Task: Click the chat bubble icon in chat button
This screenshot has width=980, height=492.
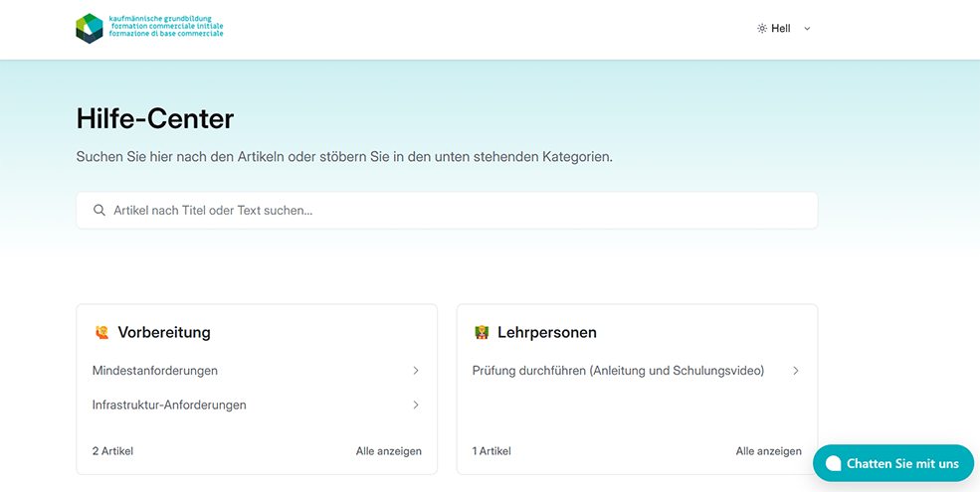Action: (833, 464)
